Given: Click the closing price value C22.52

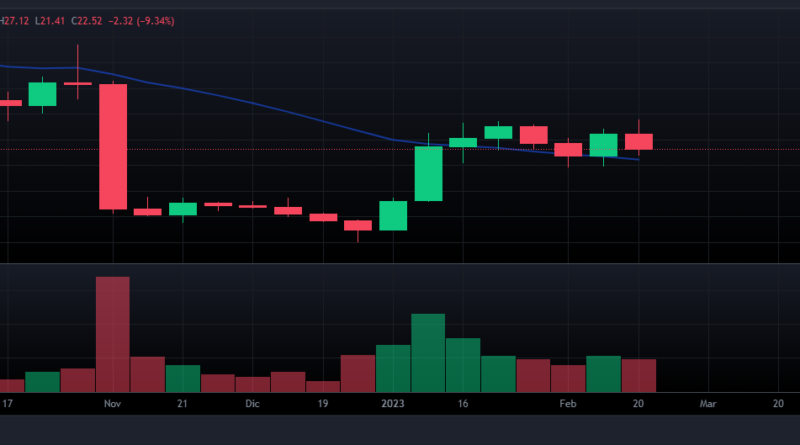Looking at the screenshot, I should click(86, 20).
